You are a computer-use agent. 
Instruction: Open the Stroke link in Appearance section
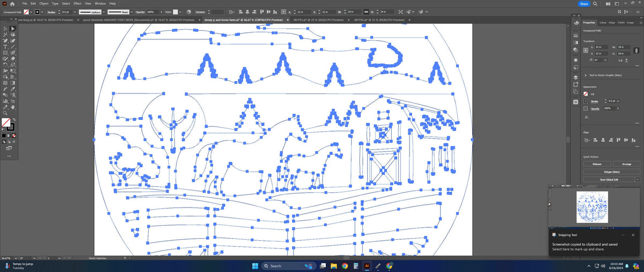(594, 101)
